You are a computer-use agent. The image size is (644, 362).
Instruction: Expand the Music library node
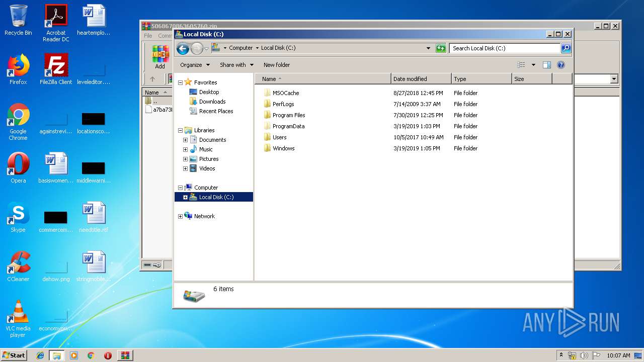pos(185,149)
